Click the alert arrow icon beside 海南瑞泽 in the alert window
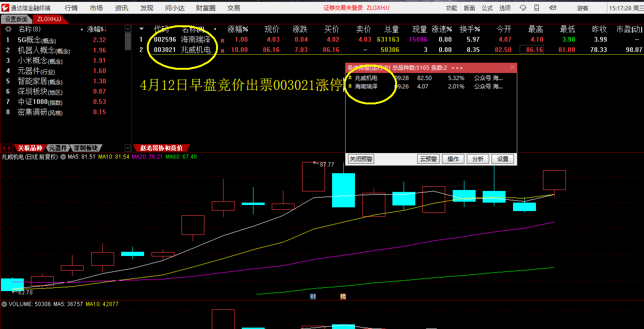644x329 pixels. pyautogui.click(x=349, y=86)
